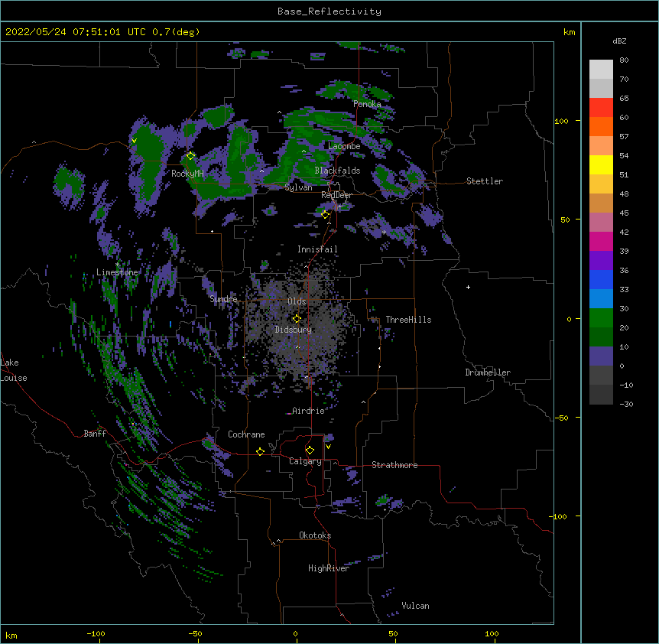Click the bright green 20-30 dBZ swatch
The height and width of the screenshot is (644, 659).
pos(601,318)
